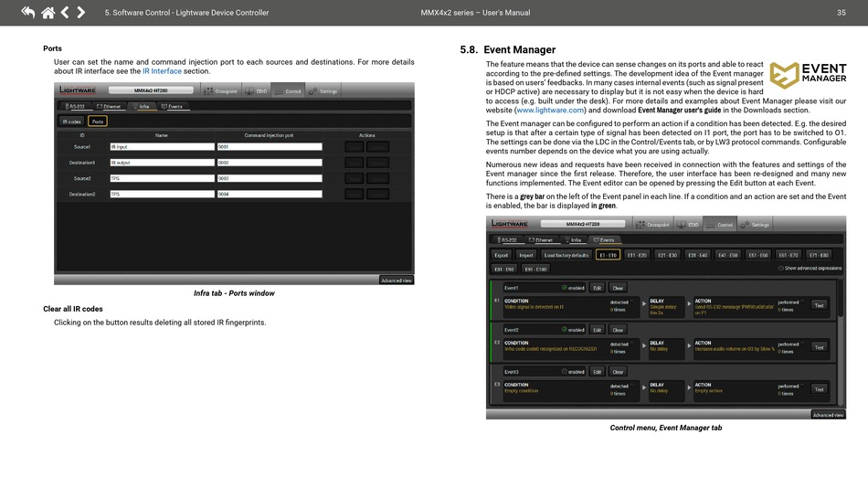Click the Import button
Screen dimensions: 868x487
526,255
